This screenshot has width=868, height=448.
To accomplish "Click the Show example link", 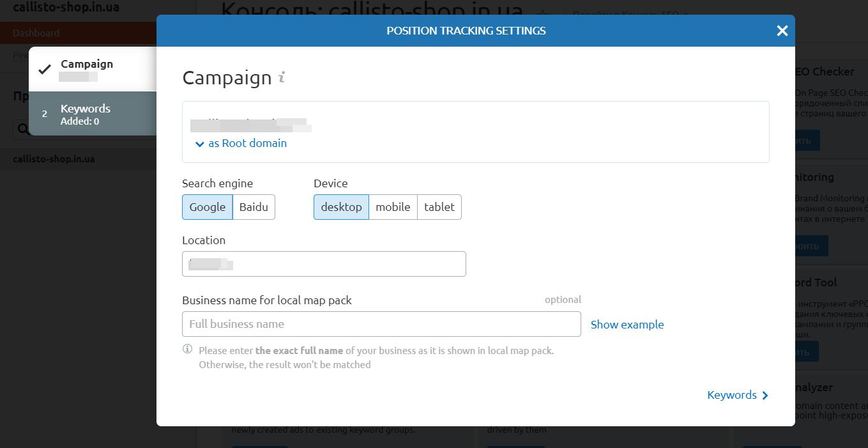I will [627, 325].
